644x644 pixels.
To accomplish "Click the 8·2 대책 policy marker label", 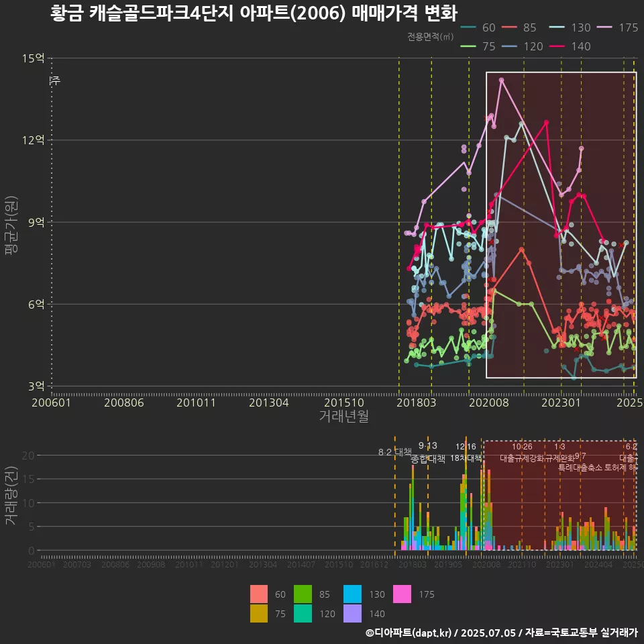I will [x=395, y=452].
